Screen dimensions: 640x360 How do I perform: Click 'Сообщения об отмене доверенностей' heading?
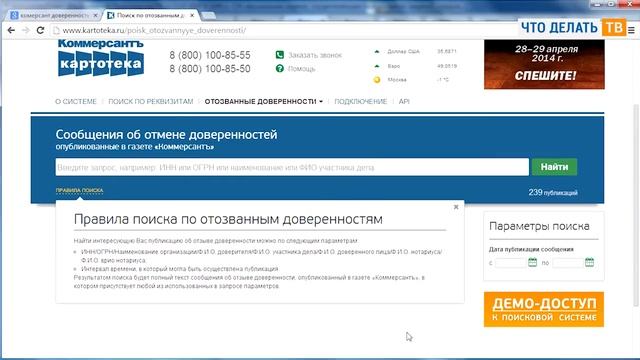coord(167,134)
